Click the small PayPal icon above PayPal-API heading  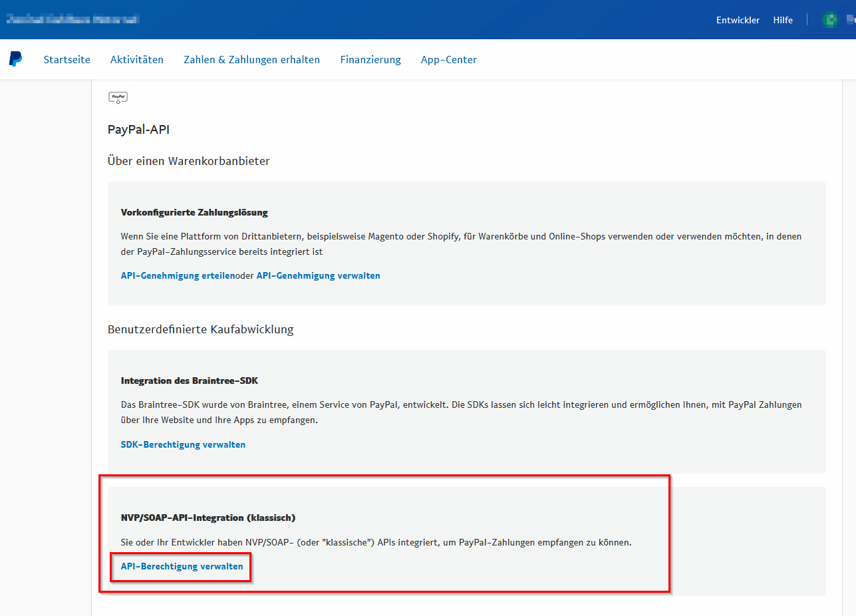point(118,98)
